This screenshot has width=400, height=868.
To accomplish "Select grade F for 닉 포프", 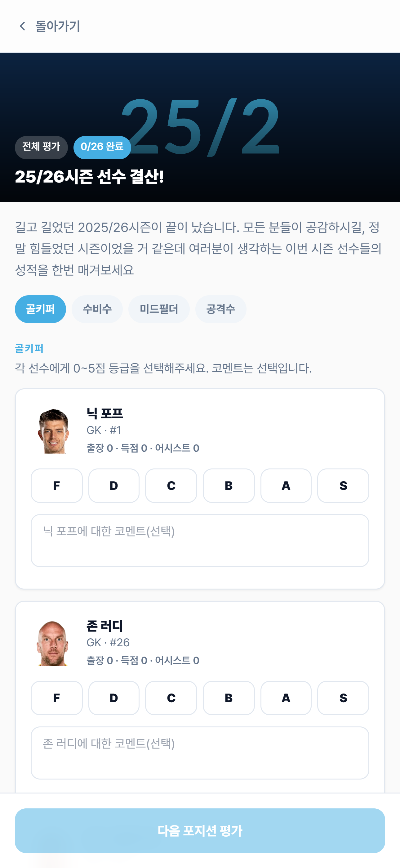I will tap(56, 485).
